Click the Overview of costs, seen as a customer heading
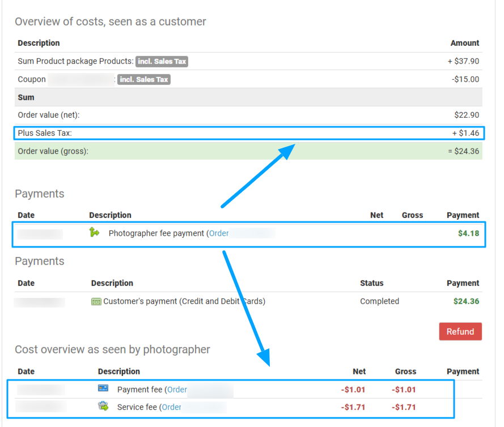504x427 pixels. click(x=110, y=22)
